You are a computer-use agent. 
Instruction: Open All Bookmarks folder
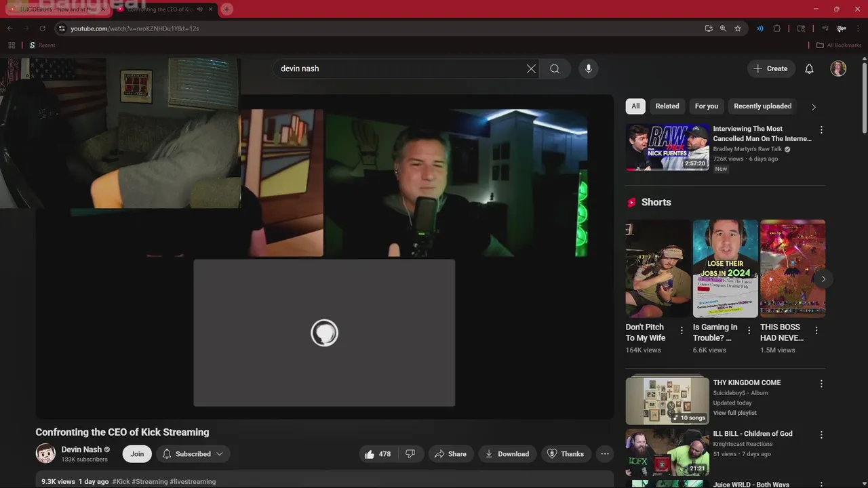[838, 45]
